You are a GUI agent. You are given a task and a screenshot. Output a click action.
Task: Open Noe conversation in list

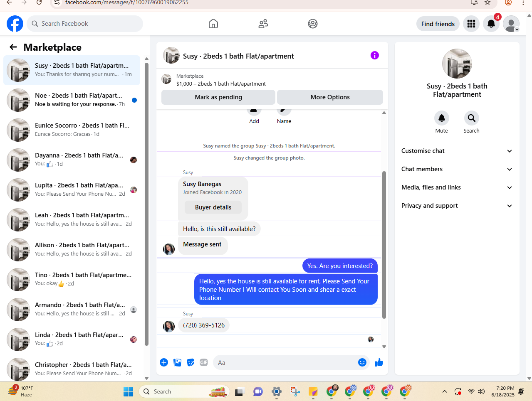72,100
